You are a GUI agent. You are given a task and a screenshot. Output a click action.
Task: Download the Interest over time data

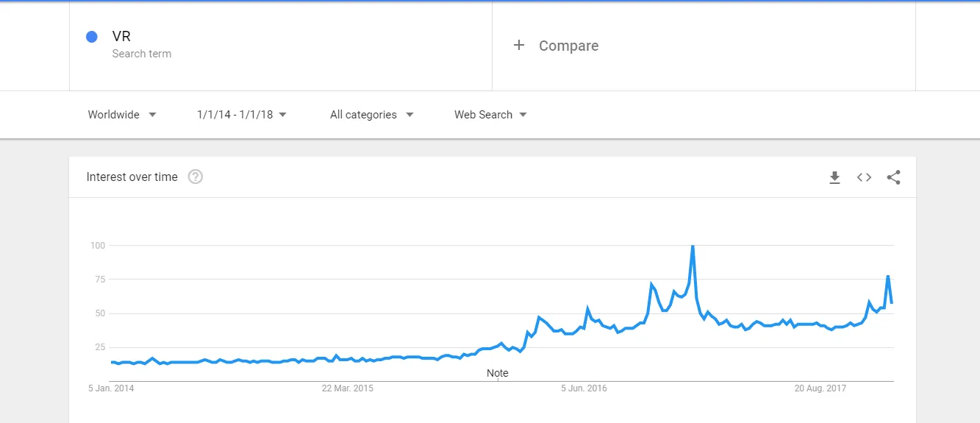click(x=834, y=177)
